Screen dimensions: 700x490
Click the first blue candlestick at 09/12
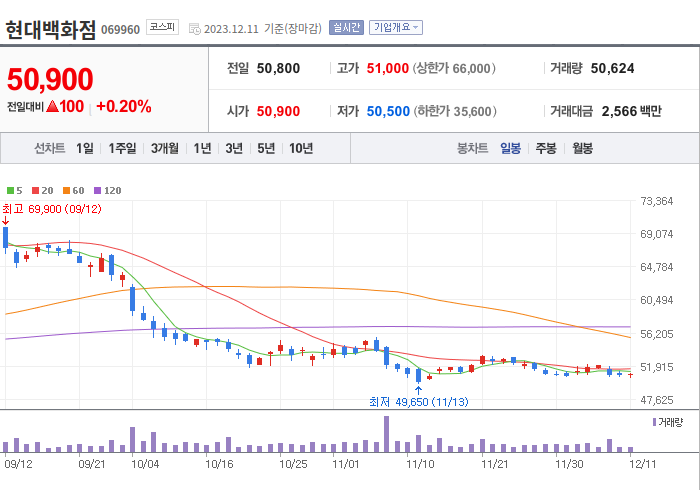(6, 238)
